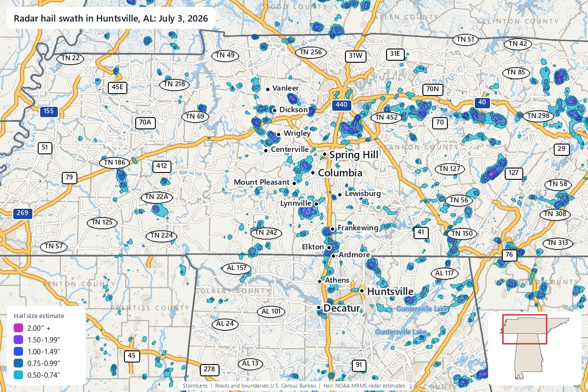Select the Huntsville city label
Screen dimensions: 588x392
[390, 292]
